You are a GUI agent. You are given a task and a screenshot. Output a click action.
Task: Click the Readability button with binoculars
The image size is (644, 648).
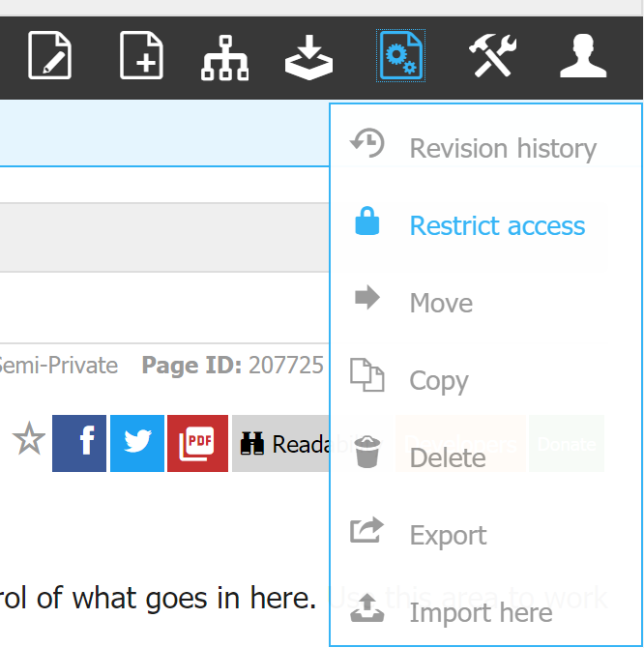click(x=280, y=444)
